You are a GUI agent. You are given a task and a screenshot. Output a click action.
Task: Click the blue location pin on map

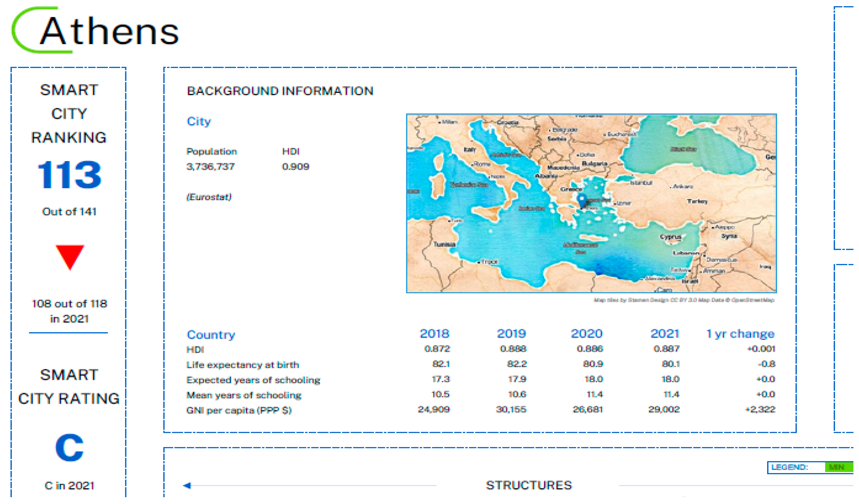(582, 200)
